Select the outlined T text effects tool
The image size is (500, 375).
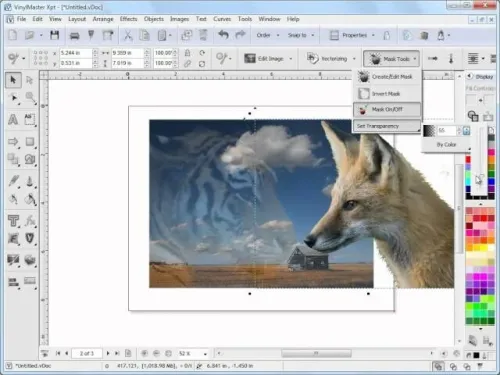(13, 221)
